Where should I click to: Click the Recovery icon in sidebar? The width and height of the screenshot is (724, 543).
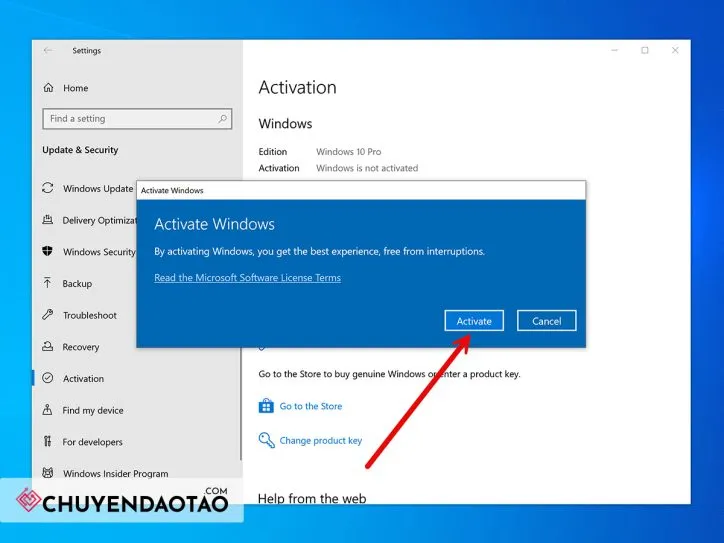coord(48,346)
